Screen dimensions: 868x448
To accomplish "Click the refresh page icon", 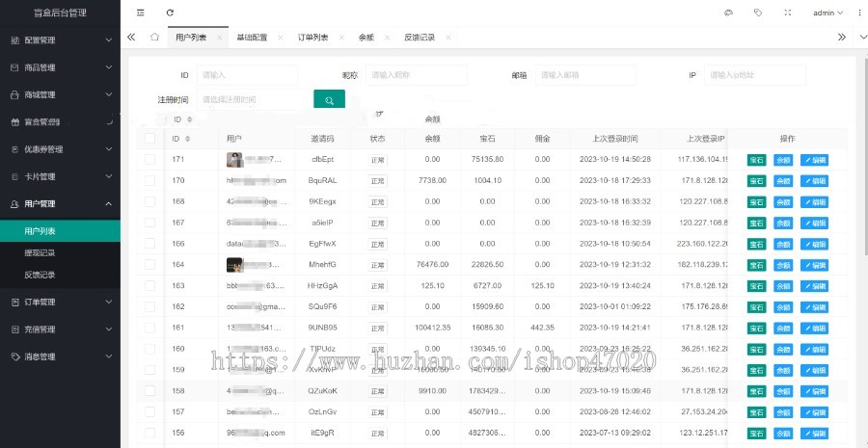I will (x=170, y=13).
